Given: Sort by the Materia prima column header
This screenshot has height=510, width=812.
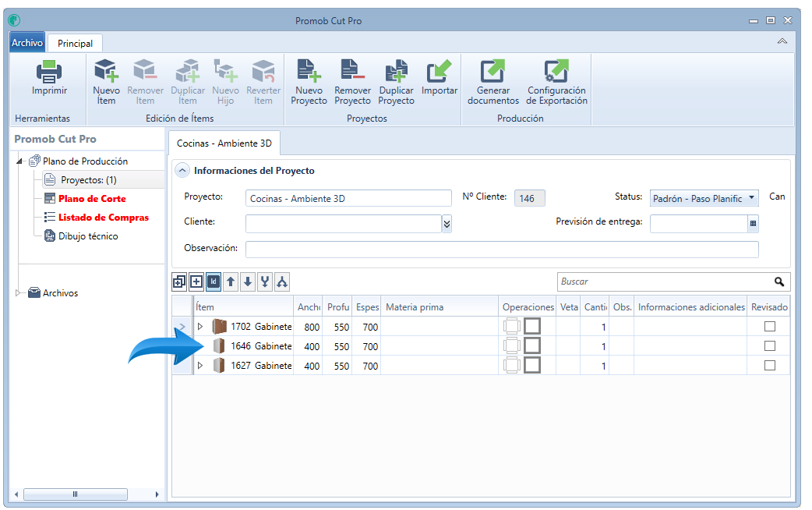Looking at the screenshot, I should 440,306.
